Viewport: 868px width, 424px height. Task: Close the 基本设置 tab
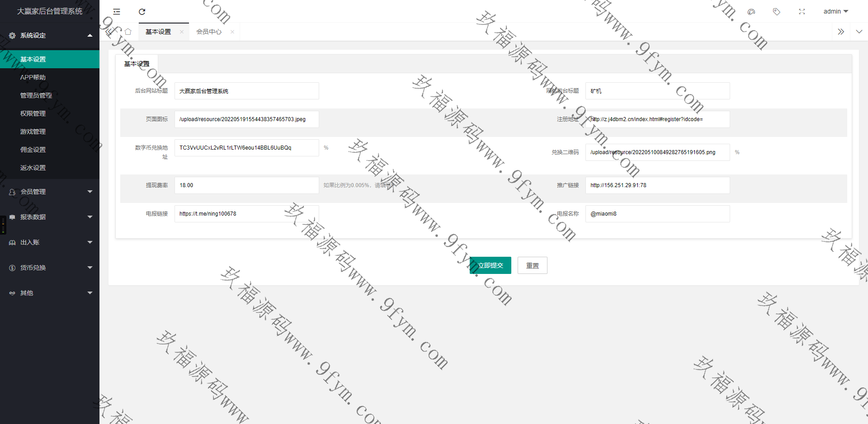pos(182,32)
